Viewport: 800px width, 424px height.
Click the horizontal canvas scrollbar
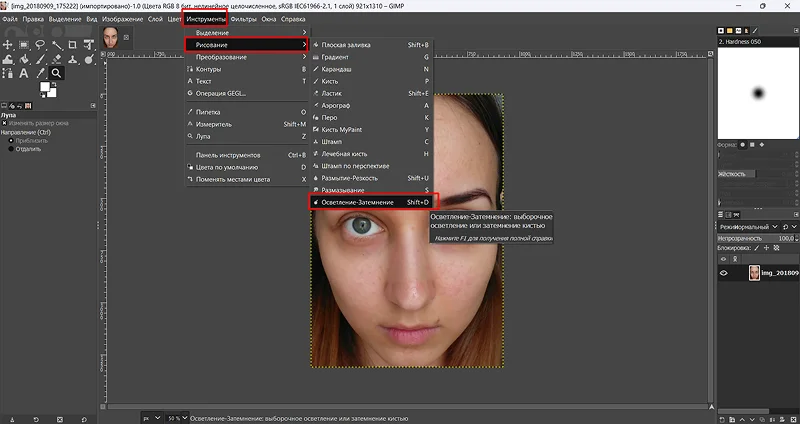407,407
